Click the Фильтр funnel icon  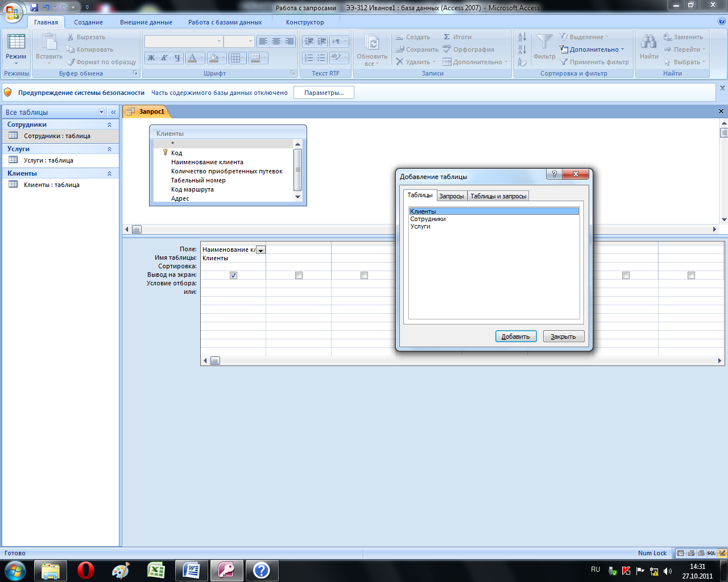(x=544, y=41)
